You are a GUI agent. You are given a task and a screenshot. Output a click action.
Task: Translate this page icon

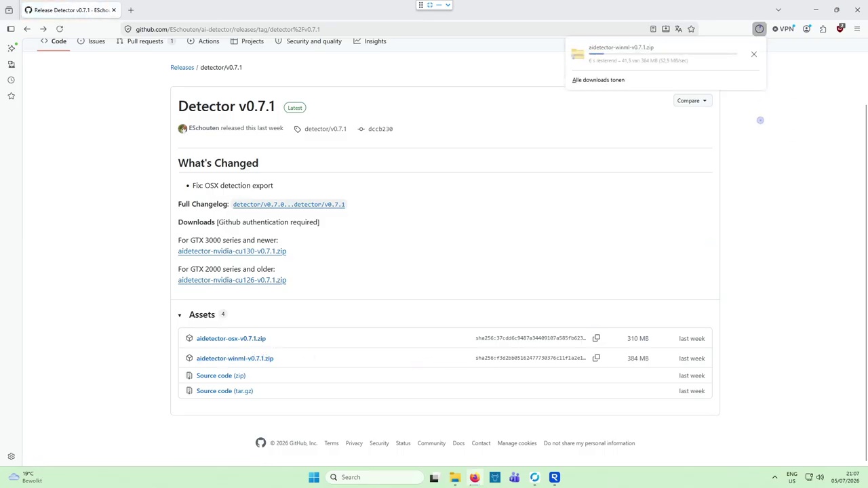pos(678,29)
